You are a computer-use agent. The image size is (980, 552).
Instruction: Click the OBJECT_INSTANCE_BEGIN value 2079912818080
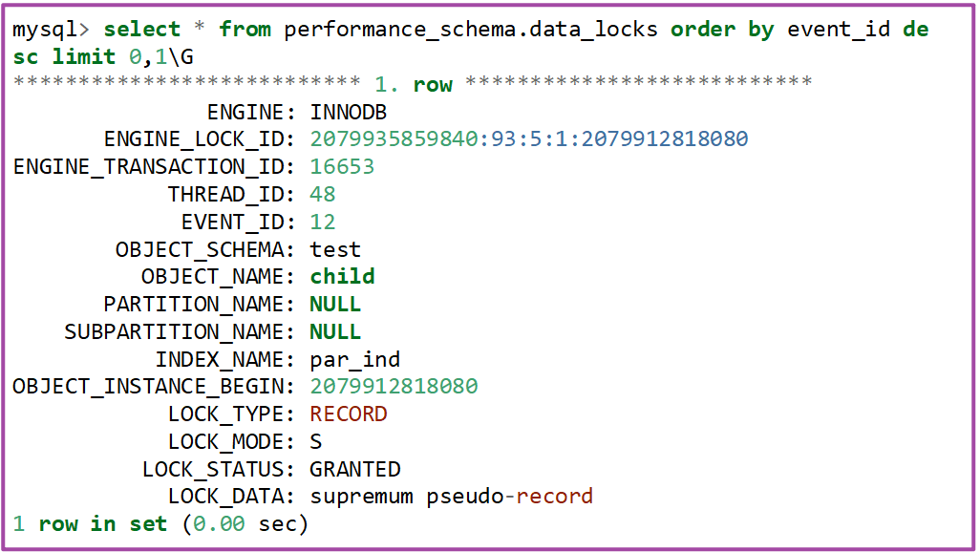[x=394, y=387]
